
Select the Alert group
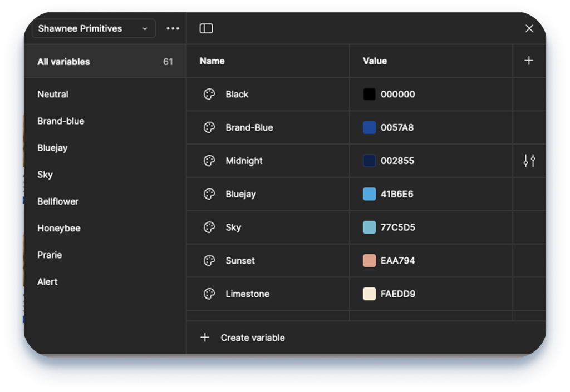point(47,282)
